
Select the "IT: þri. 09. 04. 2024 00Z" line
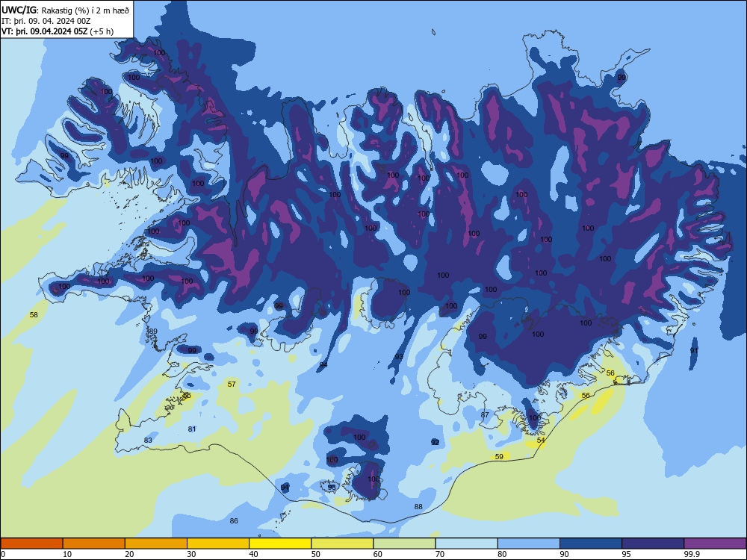click(46, 21)
